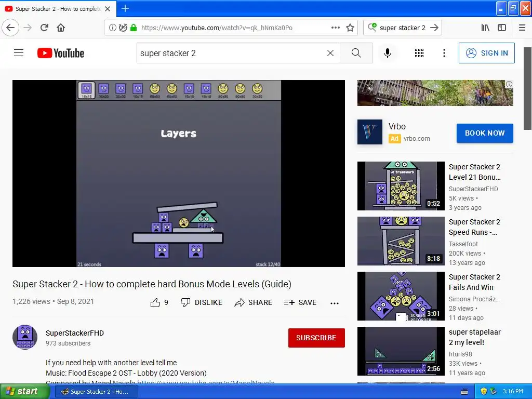Click the tracking protection shield icon
Screen dimensions: 532x399
click(123, 28)
